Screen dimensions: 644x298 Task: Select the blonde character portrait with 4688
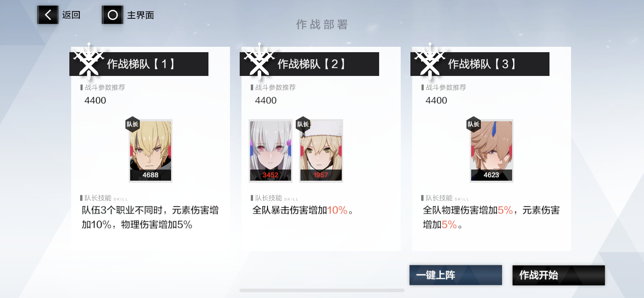(151, 151)
